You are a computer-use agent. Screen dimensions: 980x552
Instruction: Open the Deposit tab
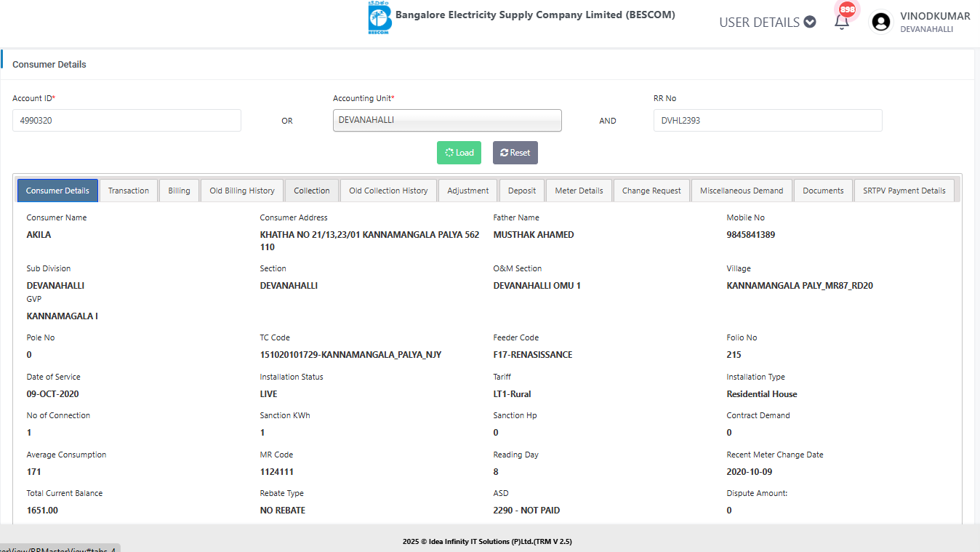(522, 191)
